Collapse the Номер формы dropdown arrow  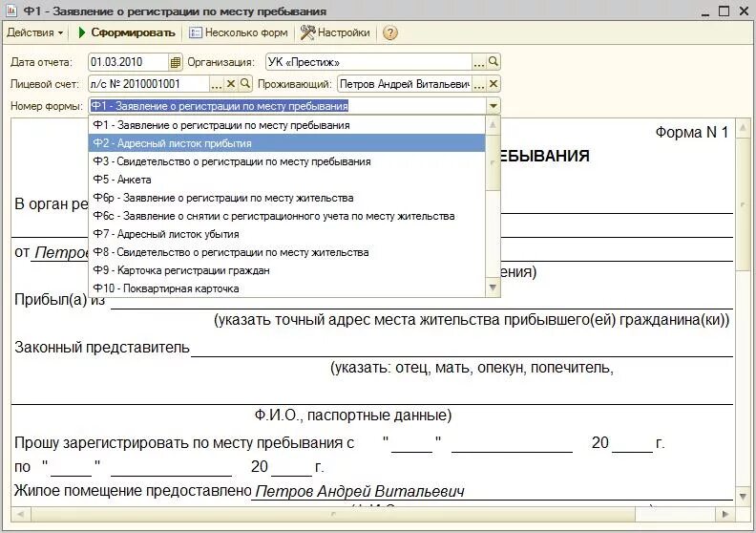click(x=493, y=106)
